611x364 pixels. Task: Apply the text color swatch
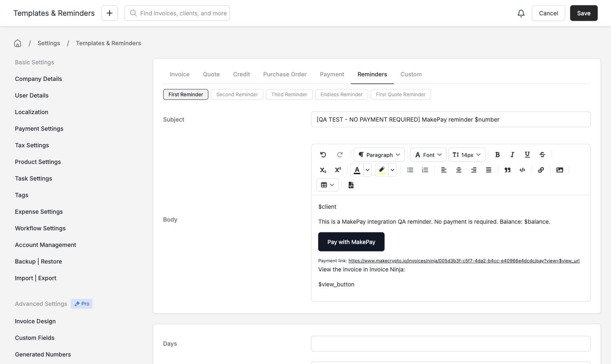point(357,170)
